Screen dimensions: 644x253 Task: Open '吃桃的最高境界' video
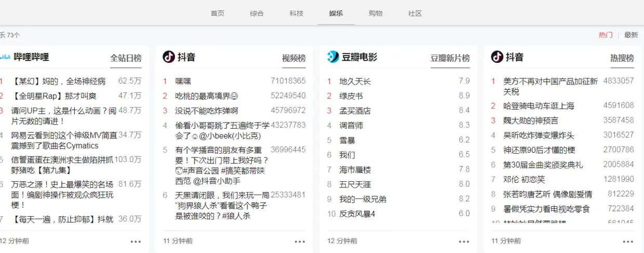coord(207,96)
